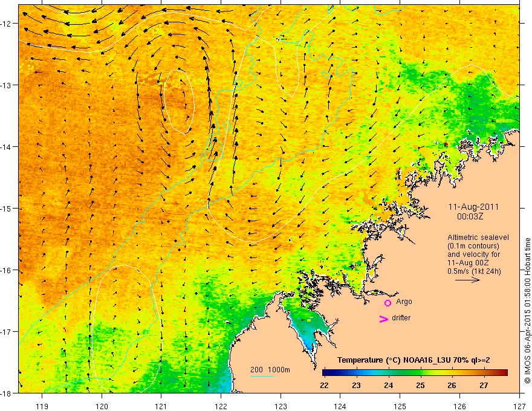
Task: Click latitude label -18 on the left axis
Action: pos(7,393)
